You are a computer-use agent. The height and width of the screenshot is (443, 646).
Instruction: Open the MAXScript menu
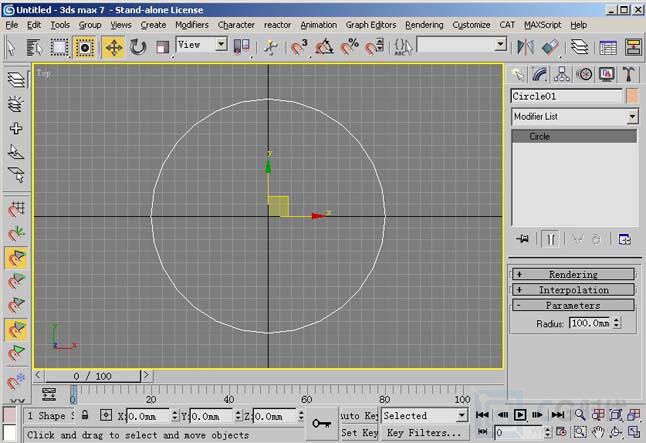542,25
